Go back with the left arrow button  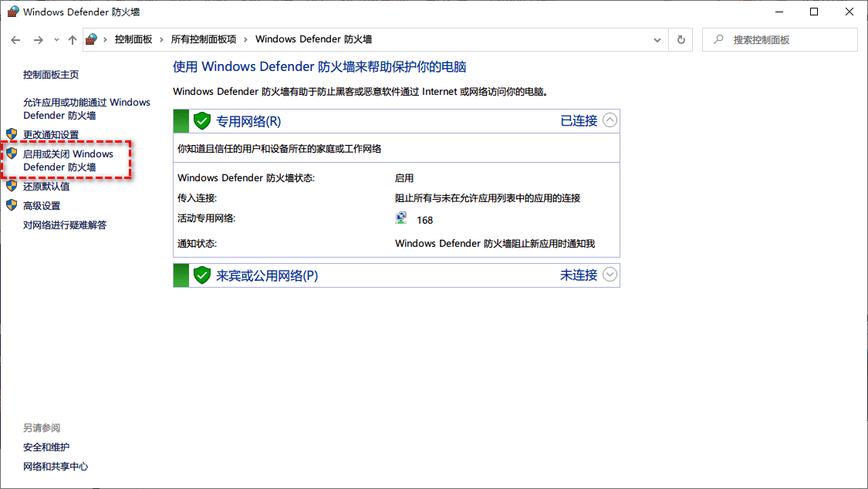(x=15, y=40)
